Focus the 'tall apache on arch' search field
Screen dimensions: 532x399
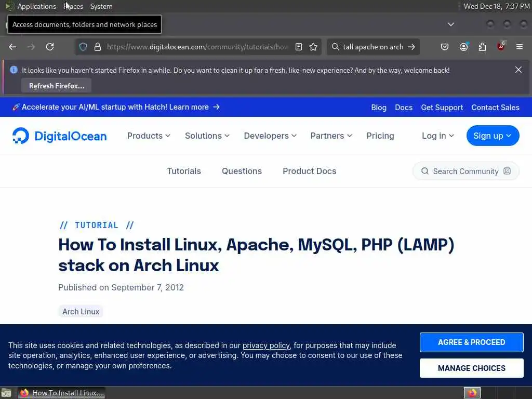tap(373, 47)
